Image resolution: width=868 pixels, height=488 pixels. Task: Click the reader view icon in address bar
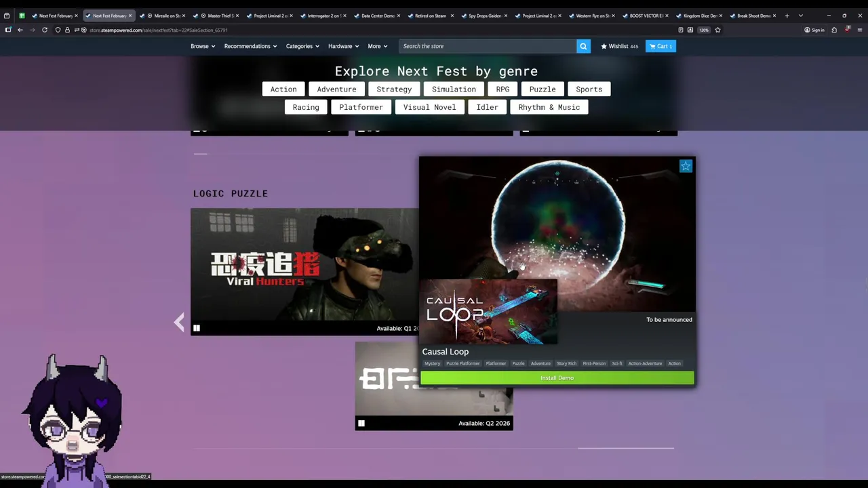(x=681, y=30)
